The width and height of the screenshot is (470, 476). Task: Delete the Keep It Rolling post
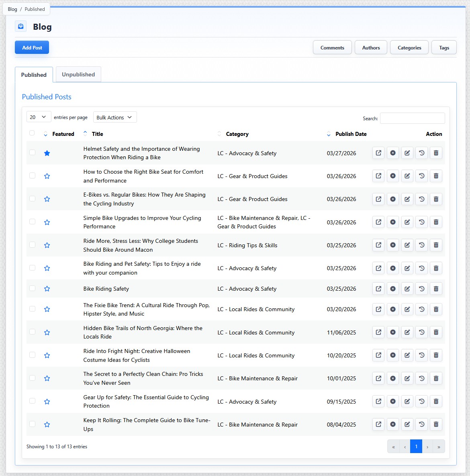point(436,425)
